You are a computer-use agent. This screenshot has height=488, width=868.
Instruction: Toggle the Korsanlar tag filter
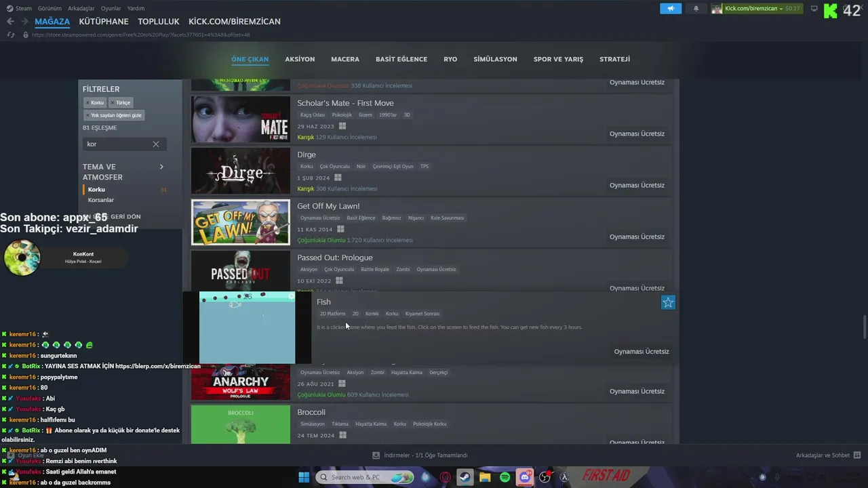click(101, 200)
